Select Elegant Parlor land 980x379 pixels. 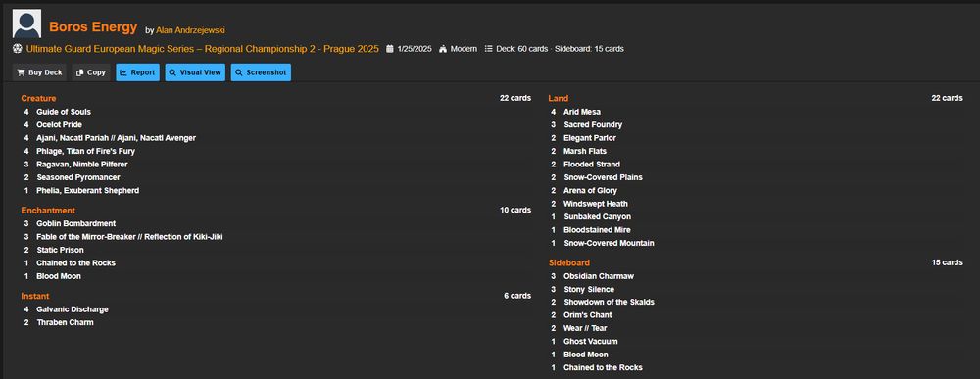point(589,137)
